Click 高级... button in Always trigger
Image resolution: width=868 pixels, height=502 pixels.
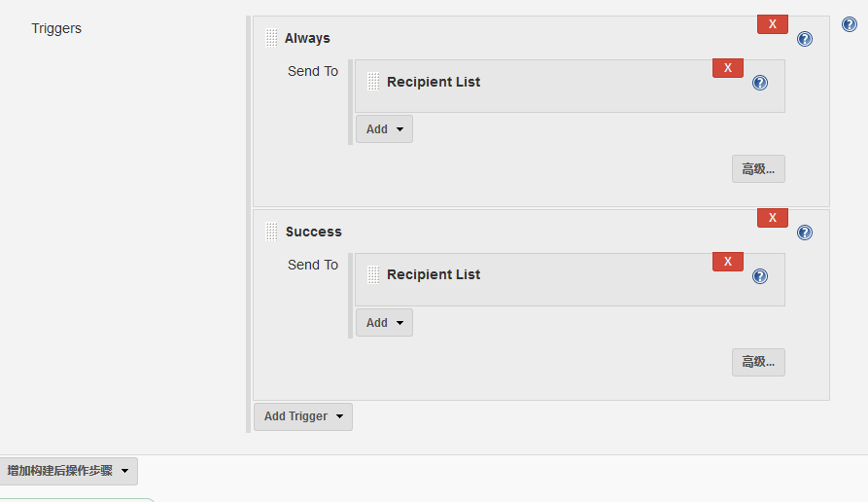[758, 169]
